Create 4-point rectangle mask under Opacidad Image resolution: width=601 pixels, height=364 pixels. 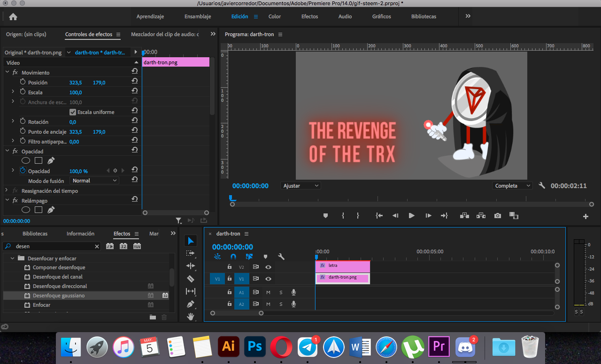click(39, 160)
